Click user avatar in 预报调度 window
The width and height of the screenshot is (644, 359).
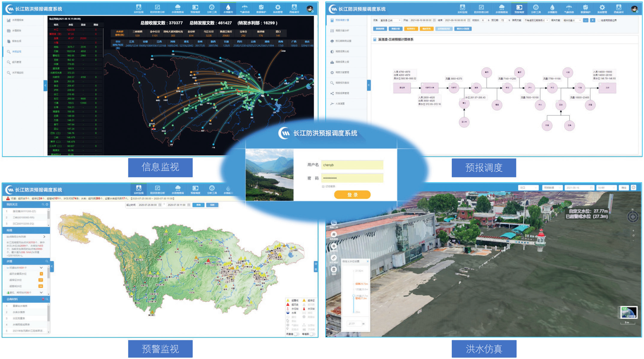[634, 9]
